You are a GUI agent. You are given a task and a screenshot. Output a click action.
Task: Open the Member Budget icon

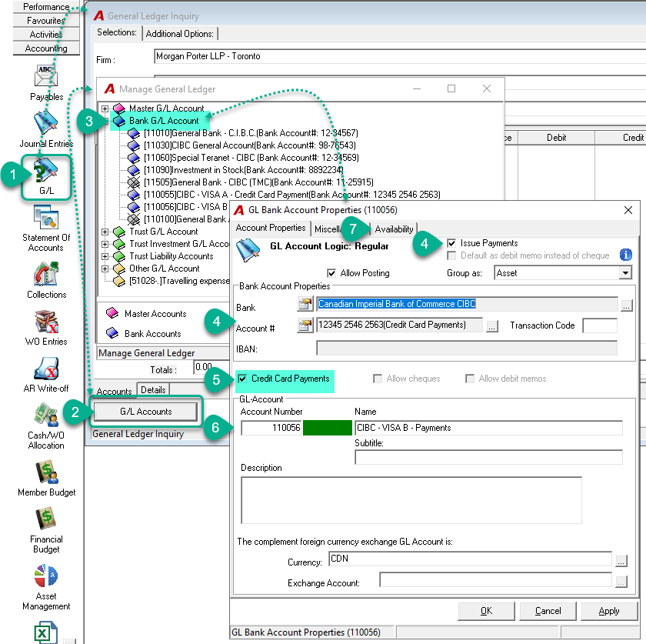(x=46, y=472)
